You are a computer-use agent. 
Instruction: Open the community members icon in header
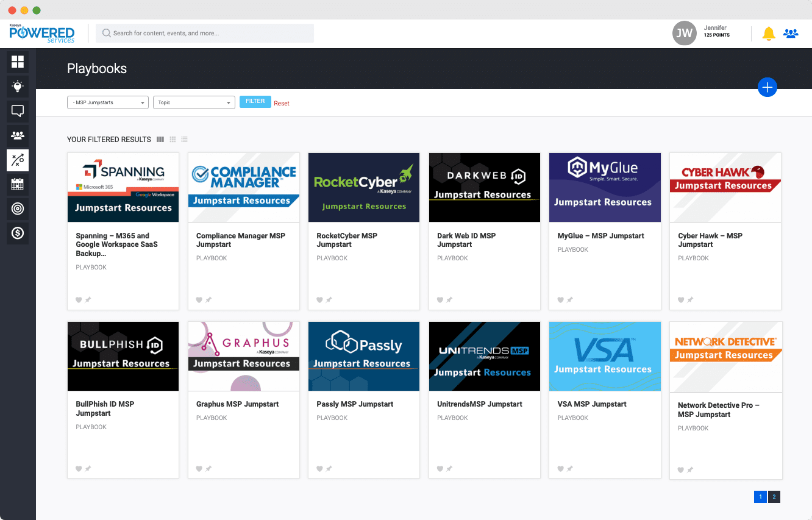(x=791, y=34)
